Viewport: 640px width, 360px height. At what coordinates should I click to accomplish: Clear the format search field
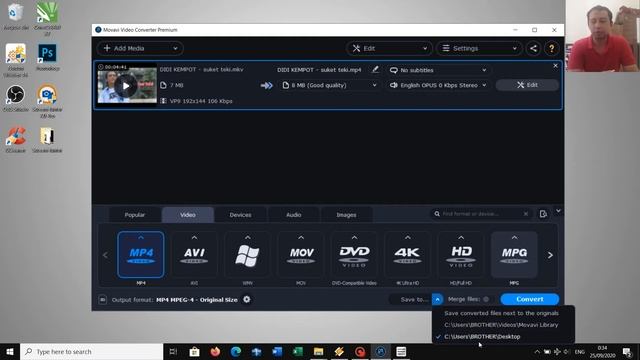526,214
